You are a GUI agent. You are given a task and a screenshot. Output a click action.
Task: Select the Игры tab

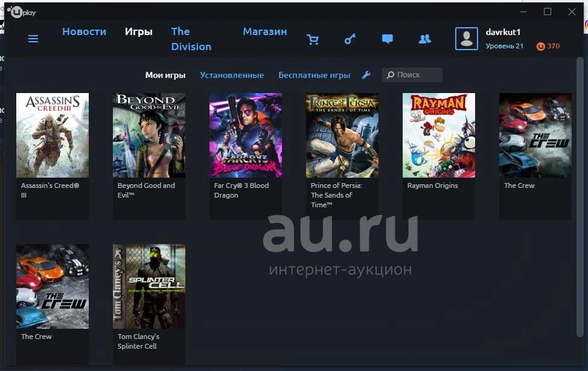[x=139, y=31]
